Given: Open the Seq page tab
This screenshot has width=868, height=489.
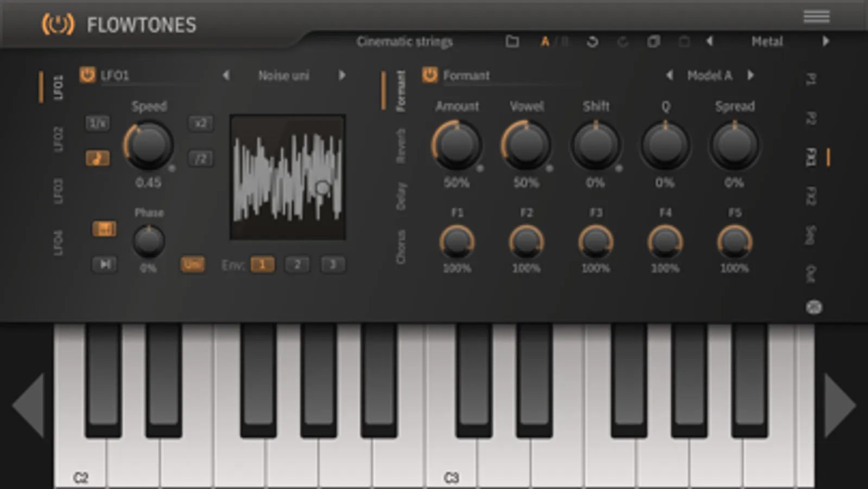Looking at the screenshot, I should coord(810,235).
